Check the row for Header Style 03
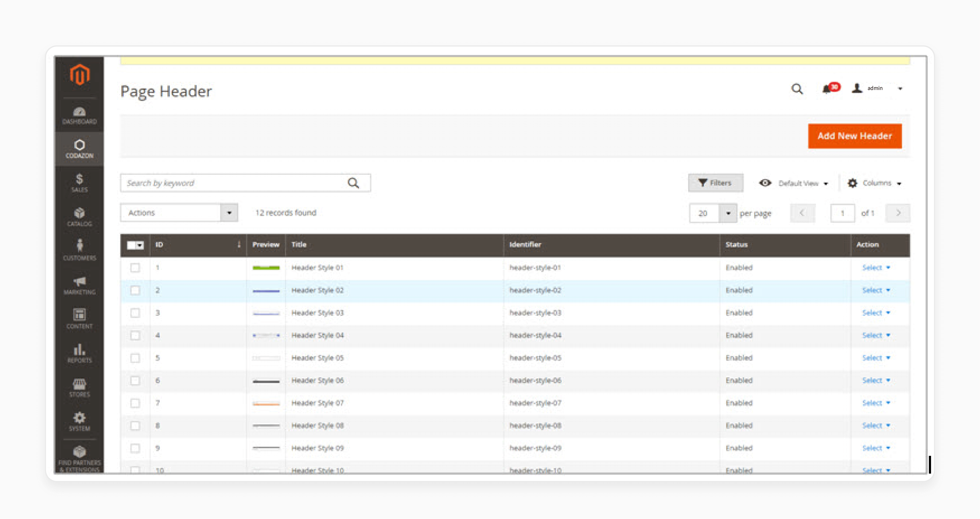980x519 pixels. [135, 313]
